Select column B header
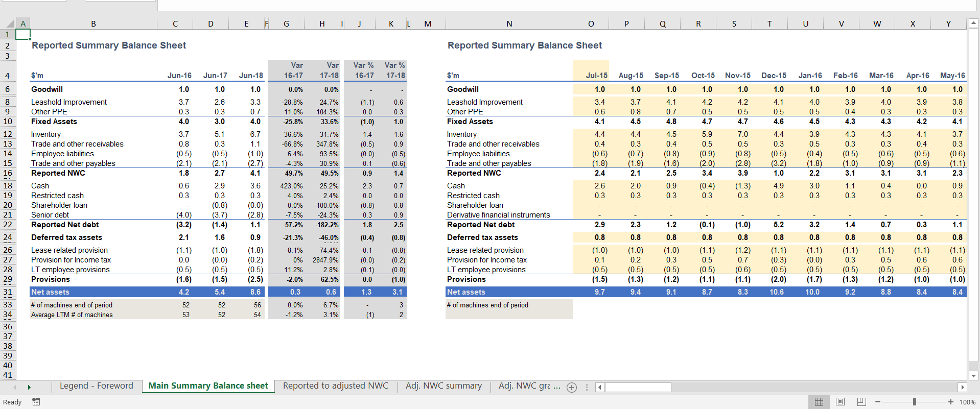 94,23
